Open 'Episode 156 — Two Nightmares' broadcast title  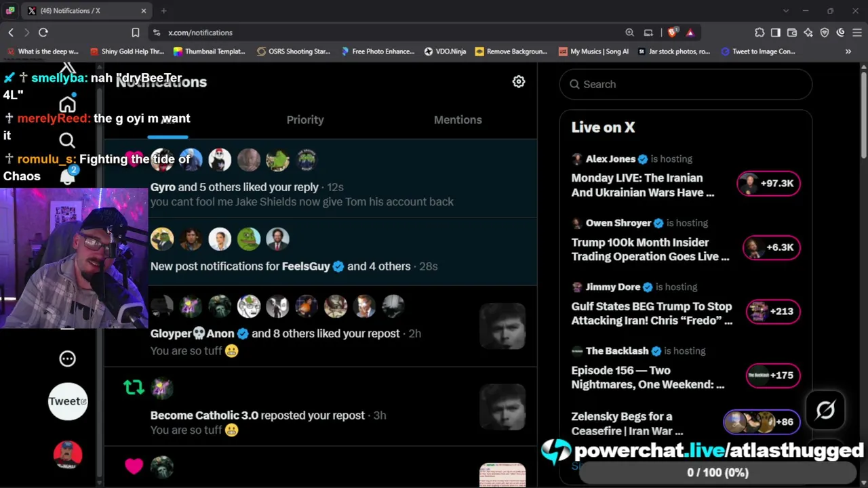tap(648, 378)
